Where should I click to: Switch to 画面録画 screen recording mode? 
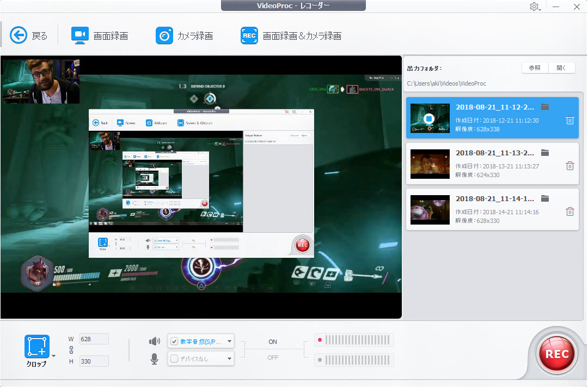point(79,34)
